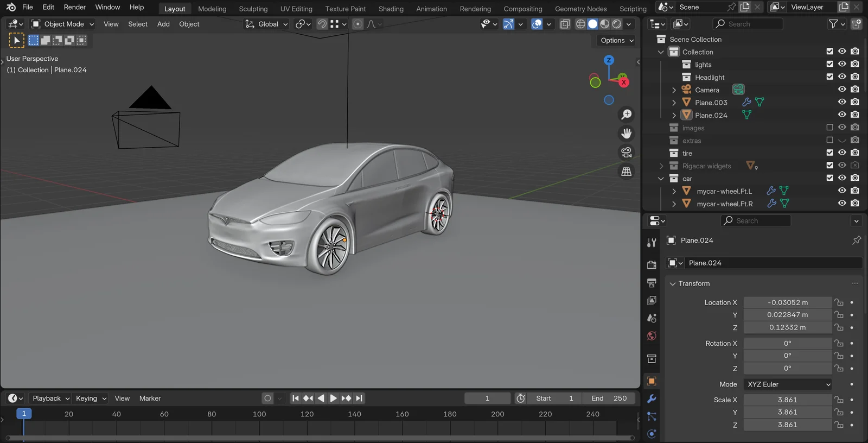Toggle snapping magnet icon
The height and width of the screenshot is (443, 868).
pyautogui.click(x=322, y=24)
